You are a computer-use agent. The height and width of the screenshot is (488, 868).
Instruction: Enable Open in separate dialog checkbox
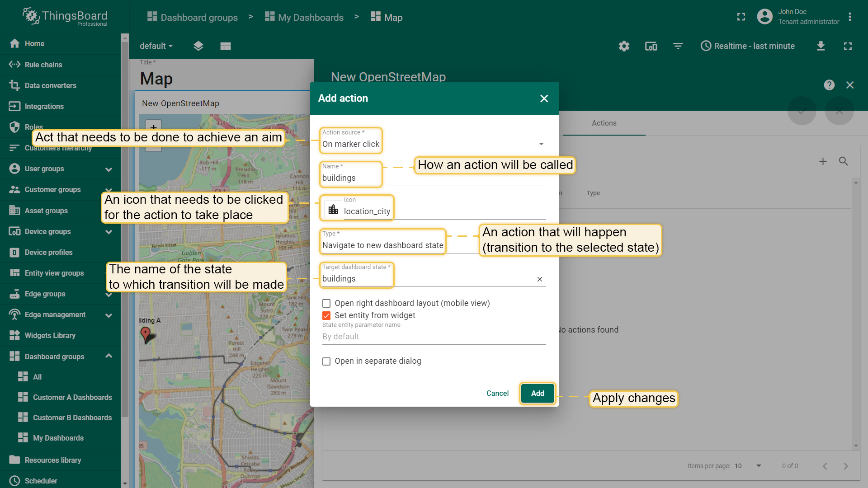click(x=326, y=361)
